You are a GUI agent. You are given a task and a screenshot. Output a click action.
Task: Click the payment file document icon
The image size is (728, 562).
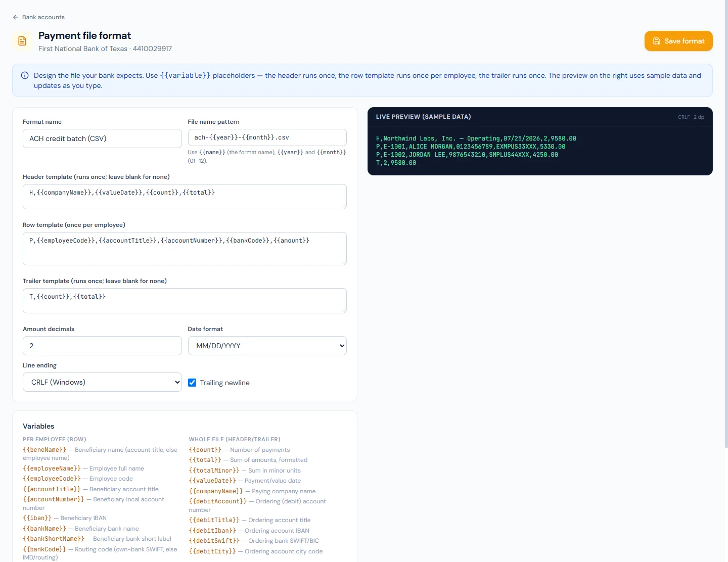coord(22,41)
